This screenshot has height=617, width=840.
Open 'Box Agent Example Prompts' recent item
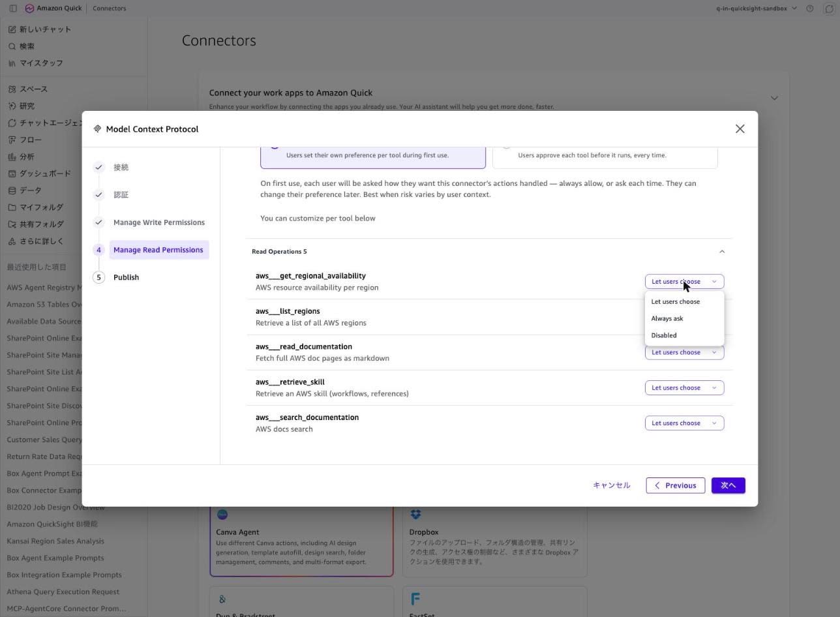[x=55, y=558]
